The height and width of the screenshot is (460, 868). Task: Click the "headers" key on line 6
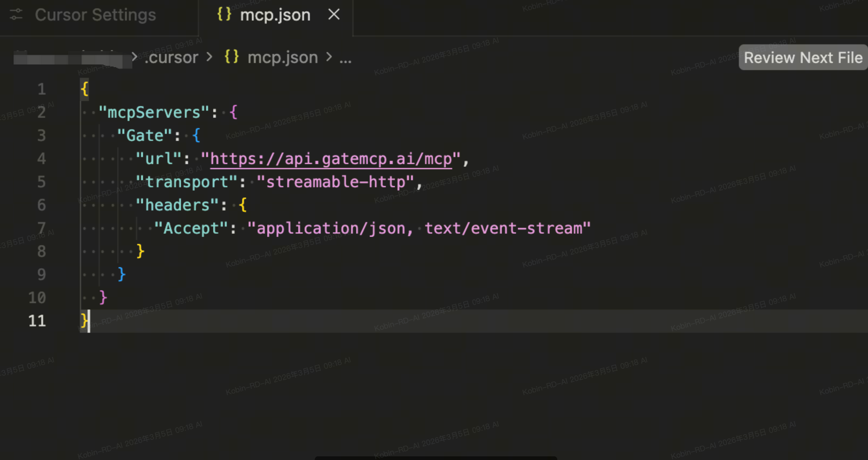[x=177, y=205]
